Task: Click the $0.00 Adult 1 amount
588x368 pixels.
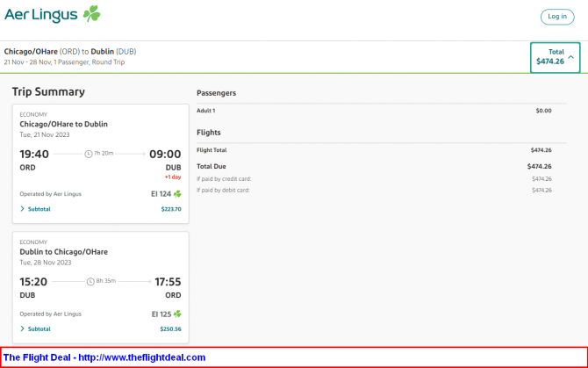Action: tap(544, 111)
